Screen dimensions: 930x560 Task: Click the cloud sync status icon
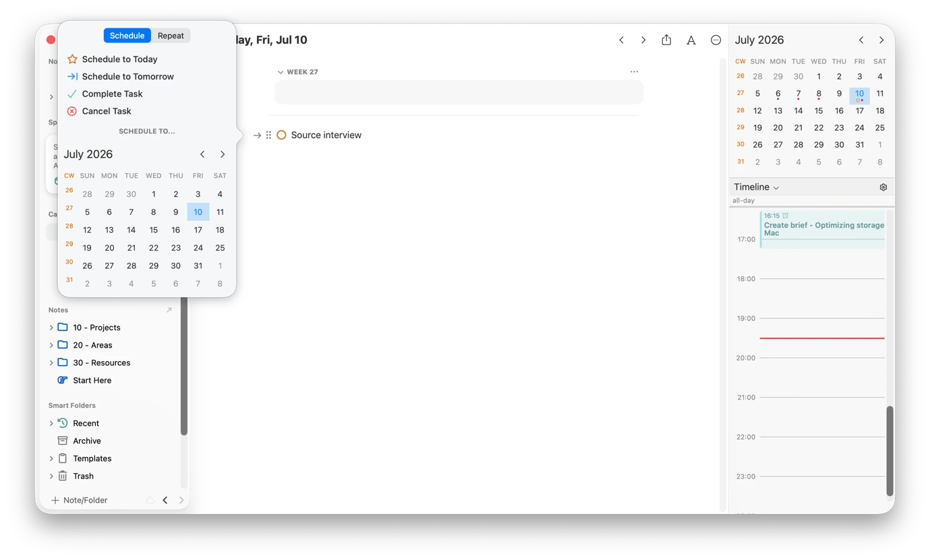(x=150, y=500)
